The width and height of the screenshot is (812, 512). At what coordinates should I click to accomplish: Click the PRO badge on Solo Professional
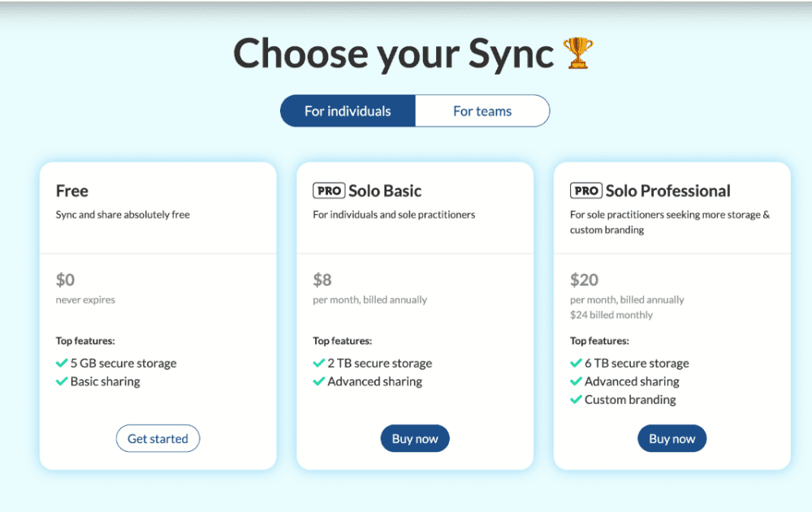coord(586,191)
